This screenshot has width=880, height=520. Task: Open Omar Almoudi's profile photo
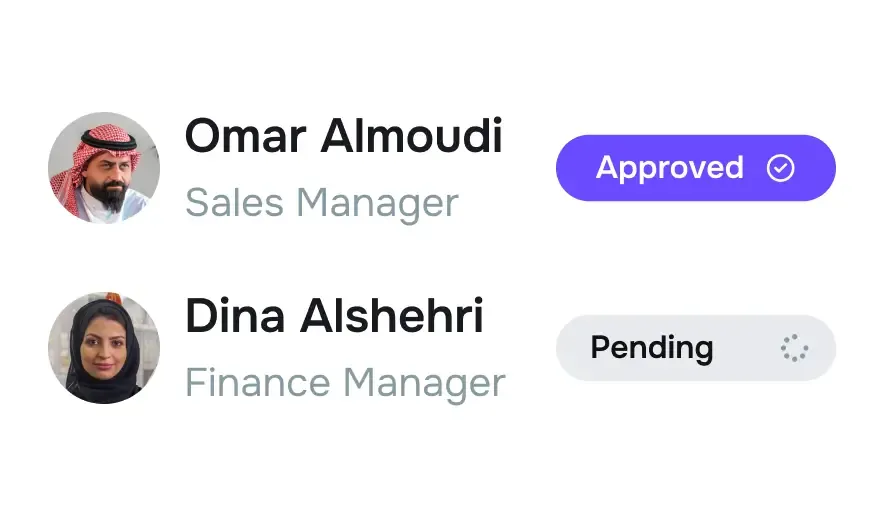coord(104,168)
